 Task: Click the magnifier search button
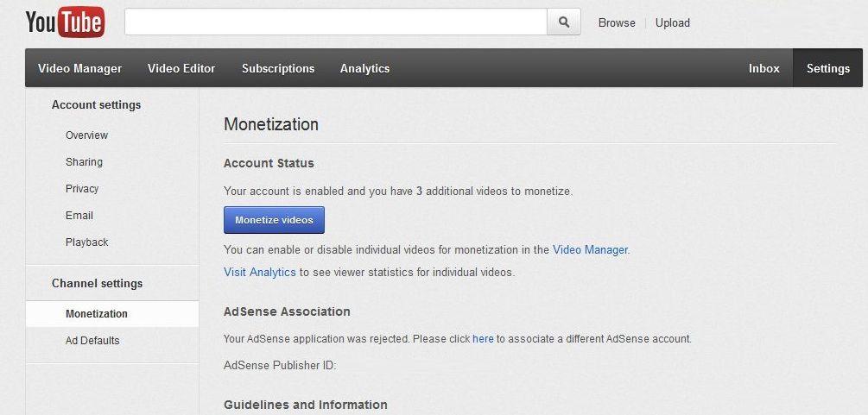click(563, 22)
